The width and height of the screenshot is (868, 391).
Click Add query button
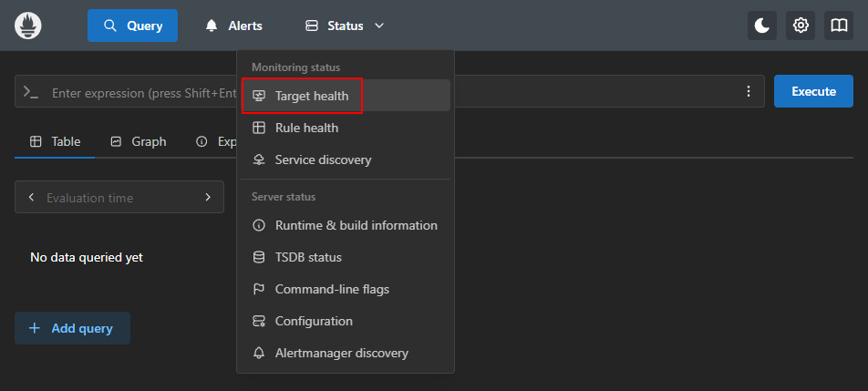click(72, 328)
